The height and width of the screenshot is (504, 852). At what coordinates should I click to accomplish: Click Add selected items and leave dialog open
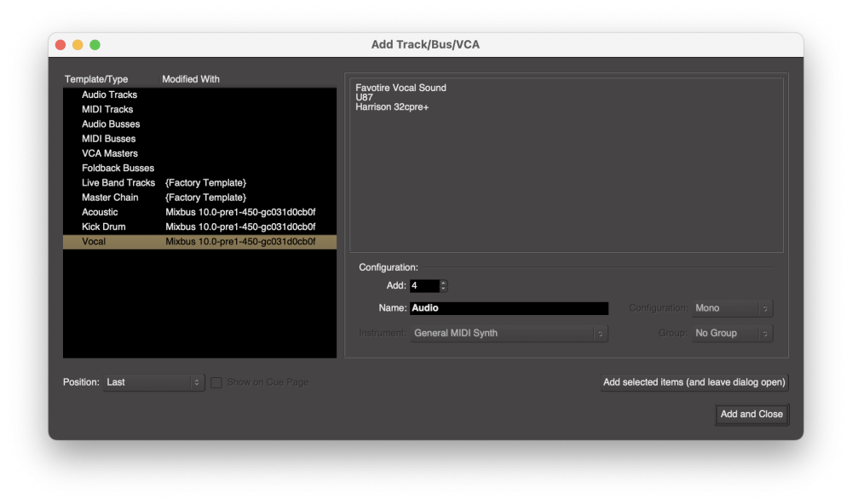click(x=694, y=382)
